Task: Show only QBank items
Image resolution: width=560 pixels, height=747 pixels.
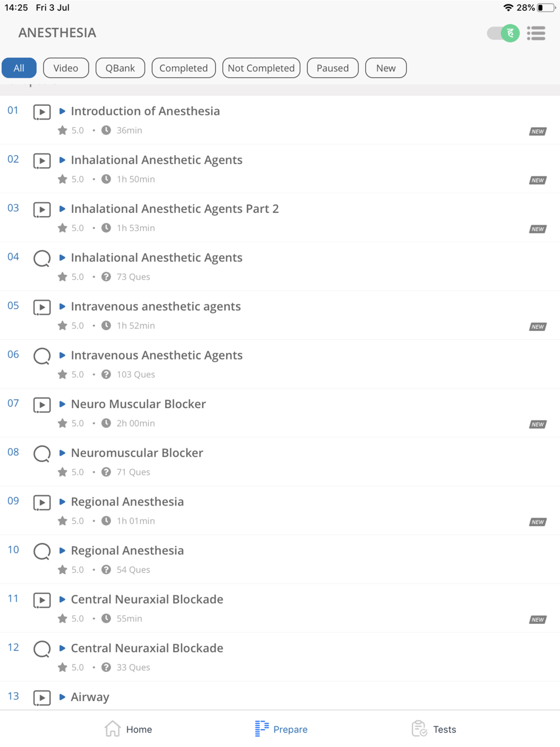Action: (120, 68)
